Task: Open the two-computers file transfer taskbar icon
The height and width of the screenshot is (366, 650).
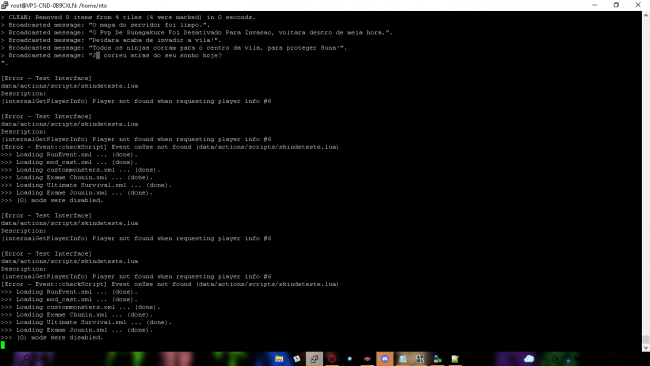Action: coord(437,359)
